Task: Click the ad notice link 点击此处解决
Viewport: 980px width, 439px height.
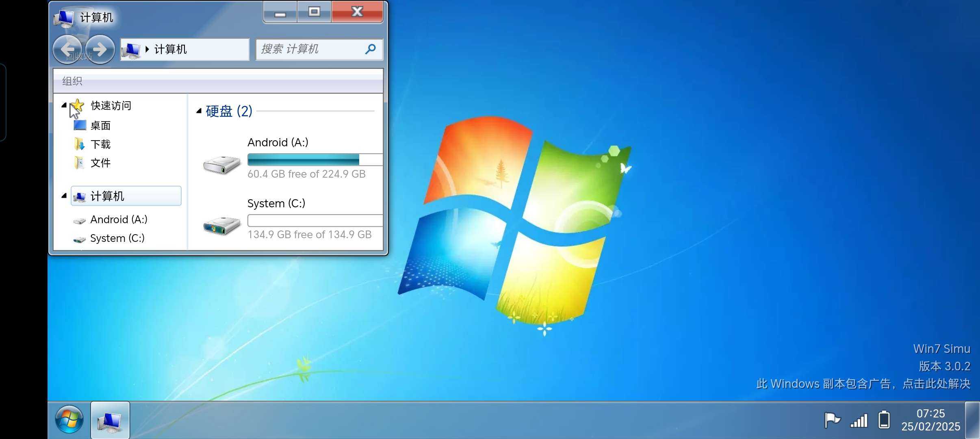Action: [x=936, y=384]
